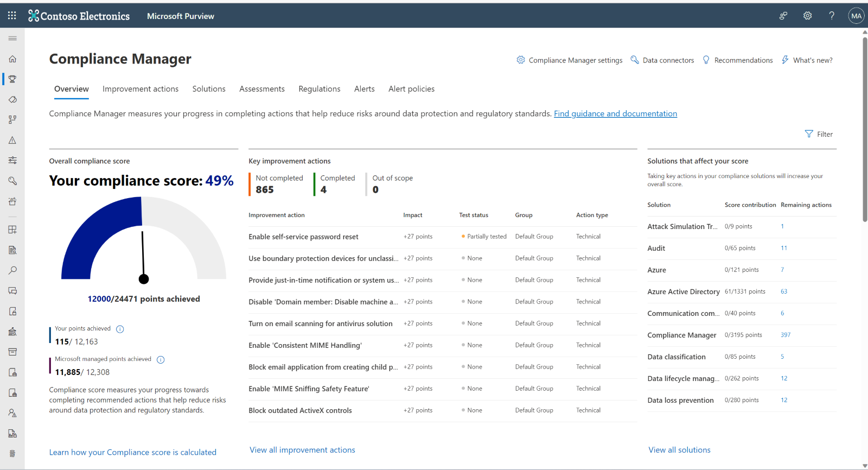Open the community people icon in header
Image resolution: width=868 pixels, height=470 pixels.
pyautogui.click(x=783, y=16)
